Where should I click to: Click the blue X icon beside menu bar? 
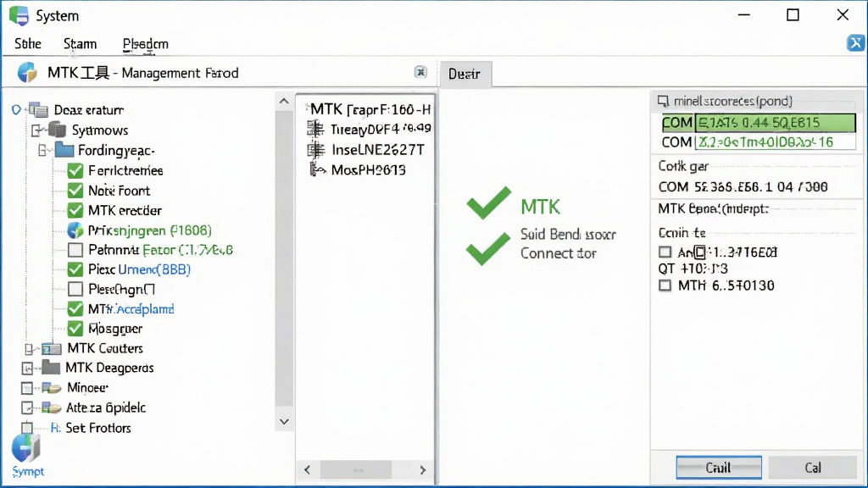click(x=856, y=42)
